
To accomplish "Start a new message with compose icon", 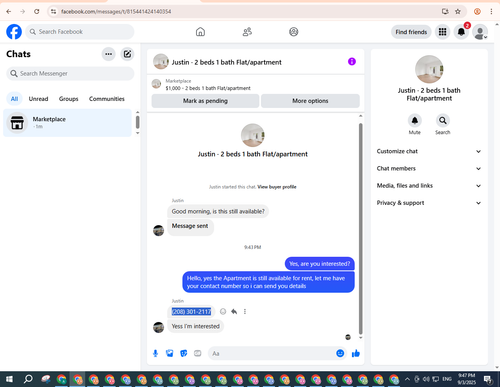I will point(127,54).
